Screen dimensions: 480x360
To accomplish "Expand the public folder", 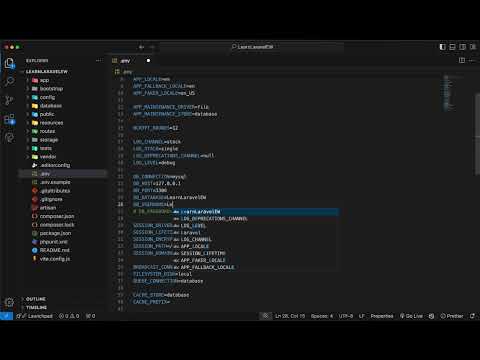I will 47,114.
